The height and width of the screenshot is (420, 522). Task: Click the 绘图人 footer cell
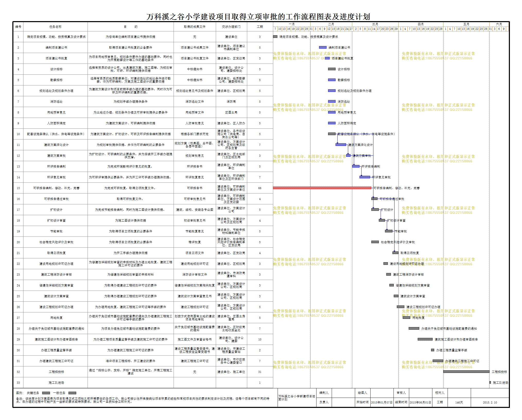[363, 393]
